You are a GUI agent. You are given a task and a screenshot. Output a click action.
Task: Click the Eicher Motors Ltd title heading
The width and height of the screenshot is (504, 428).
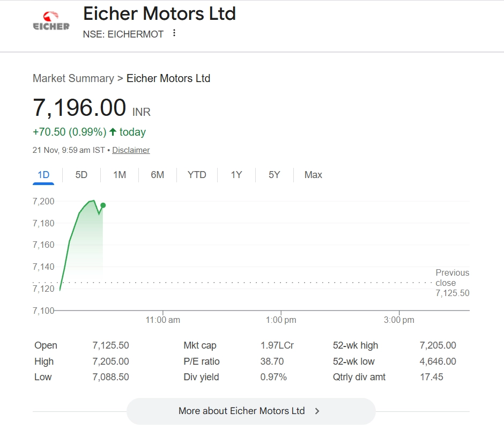click(159, 13)
